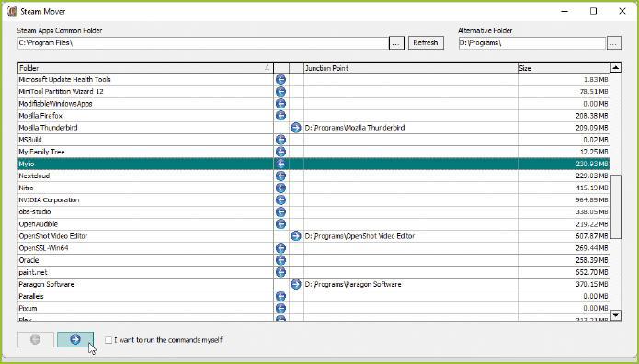
Task: Click left arrow icon for Nextcloud
Action: [x=280, y=176]
